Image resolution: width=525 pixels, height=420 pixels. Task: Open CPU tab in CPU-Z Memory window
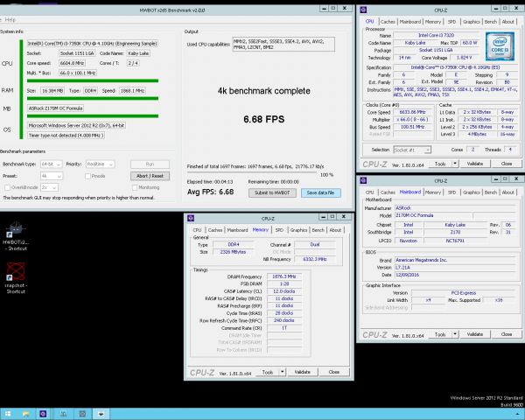point(197,230)
